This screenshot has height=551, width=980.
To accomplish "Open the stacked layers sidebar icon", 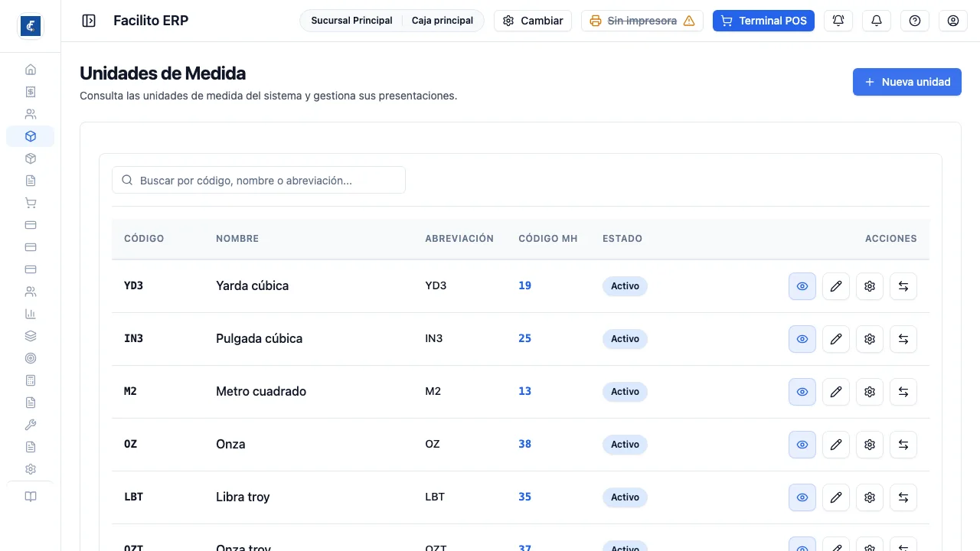I will (x=31, y=336).
